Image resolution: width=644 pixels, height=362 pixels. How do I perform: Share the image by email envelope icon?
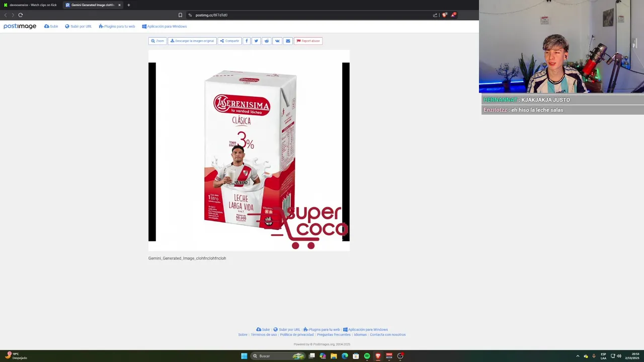tap(288, 41)
